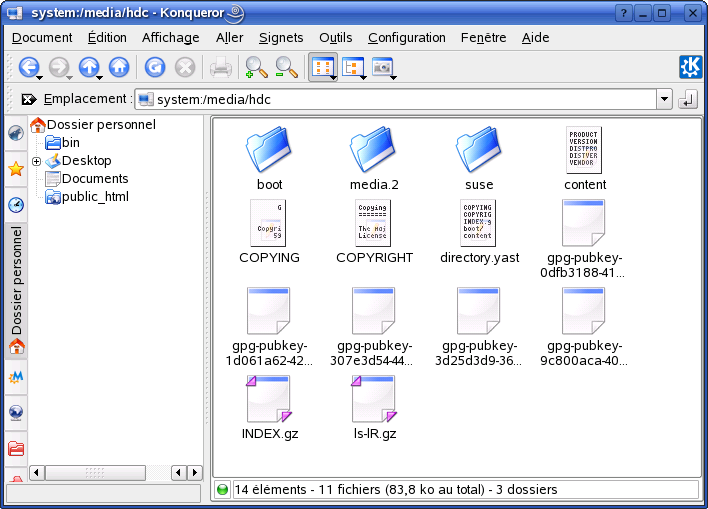Reload the current folder view
This screenshot has height=509, width=708.
154,67
